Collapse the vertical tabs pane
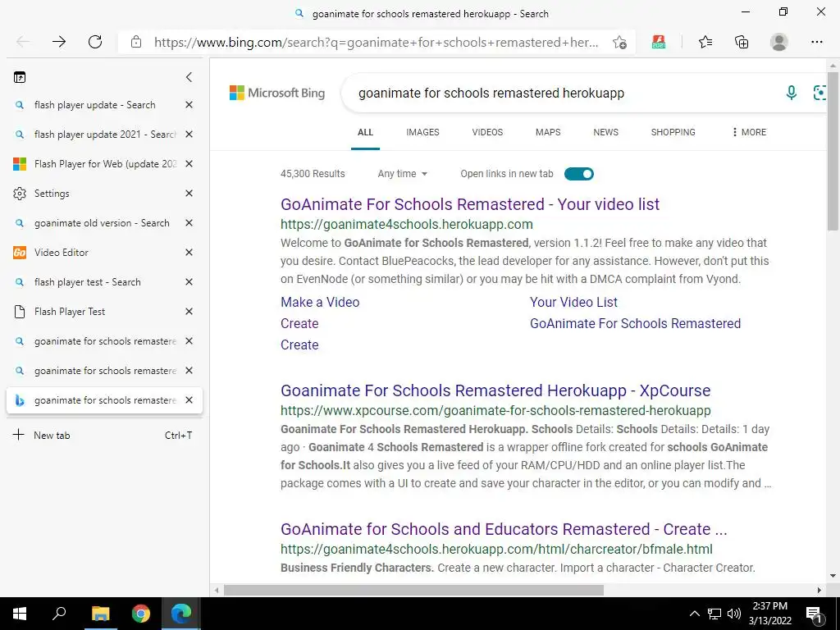Image resolution: width=840 pixels, height=630 pixels. click(189, 77)
